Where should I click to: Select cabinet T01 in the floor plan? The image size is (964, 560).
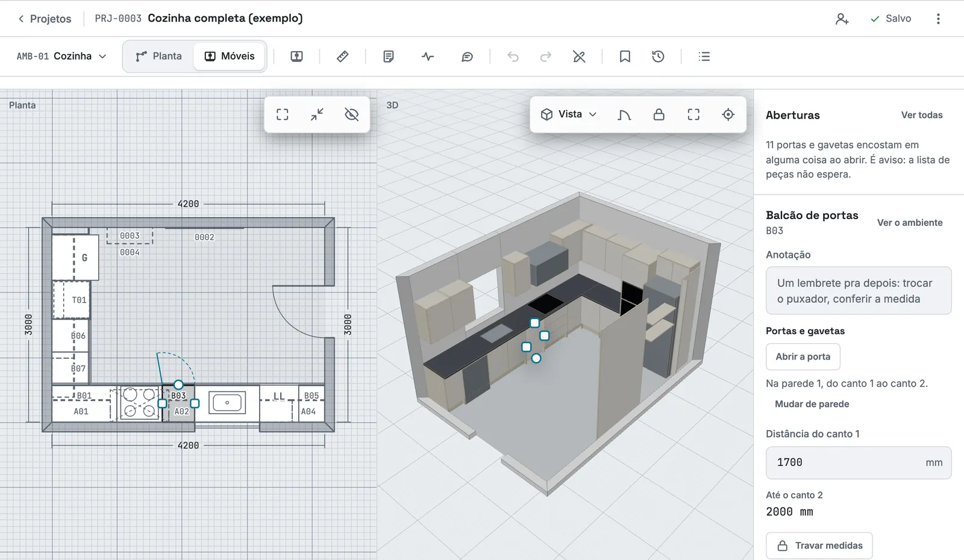pos(71,299)
